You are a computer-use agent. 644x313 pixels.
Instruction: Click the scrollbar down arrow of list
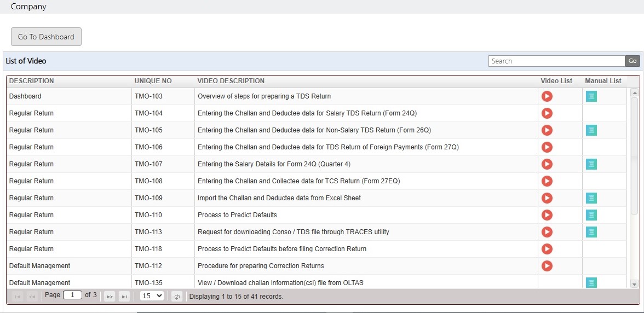pos(634,283)
